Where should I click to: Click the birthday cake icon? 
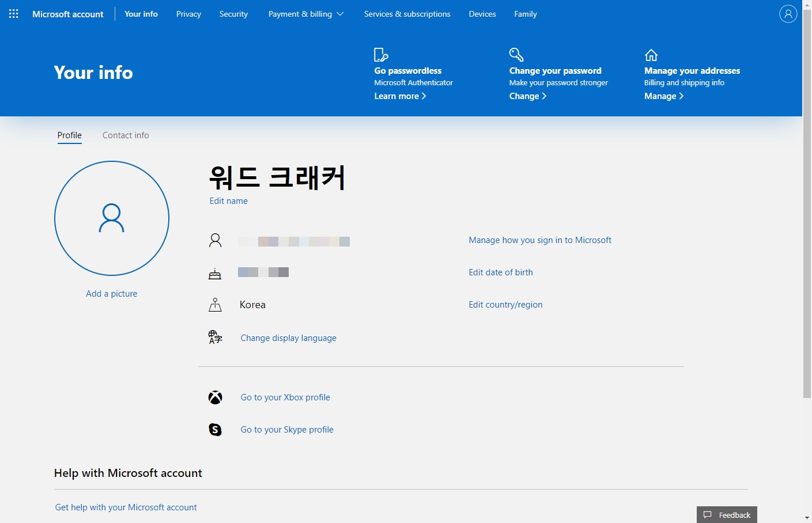214,273
